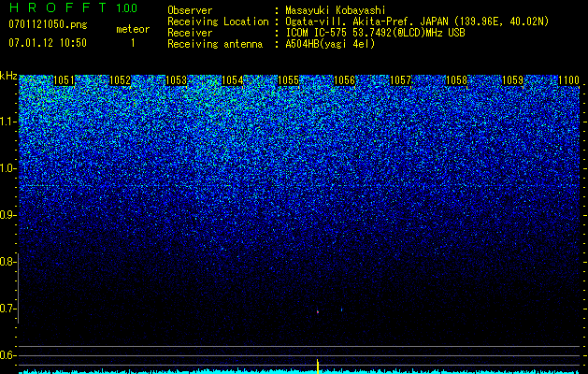Click the red meteor echo dot near 0.7 kHz

[318, 311]
